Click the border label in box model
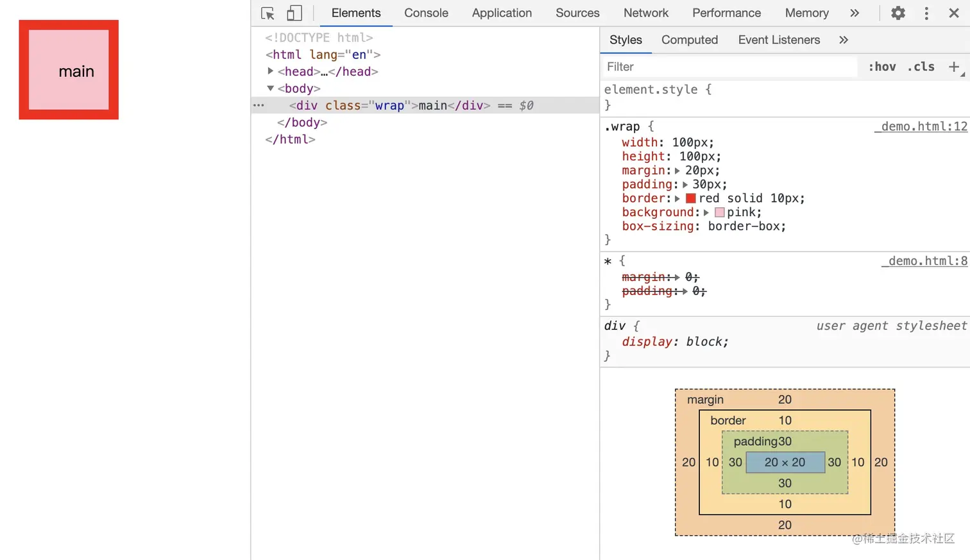This screenshot has width=970, height=560. pyautogui.click(x=728, y=421)
